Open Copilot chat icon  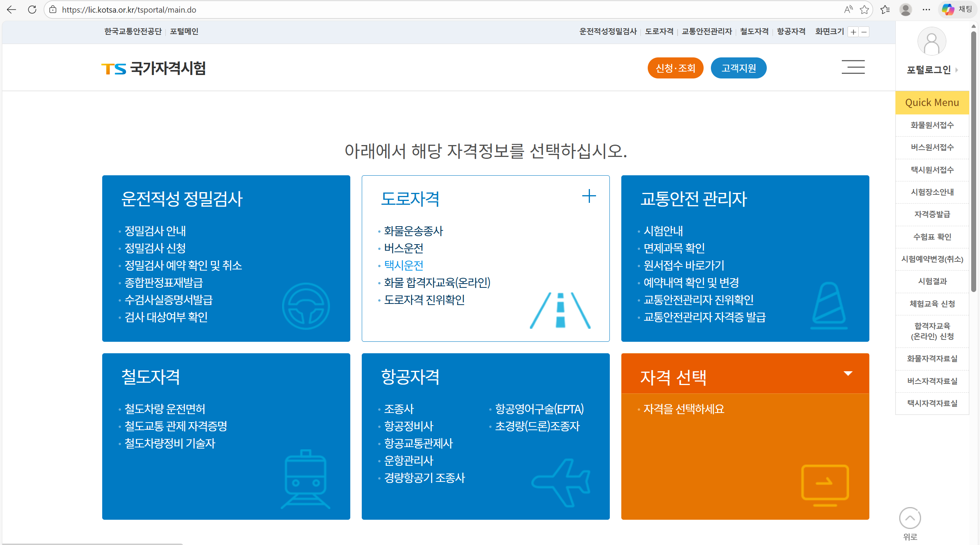[948, 10]
